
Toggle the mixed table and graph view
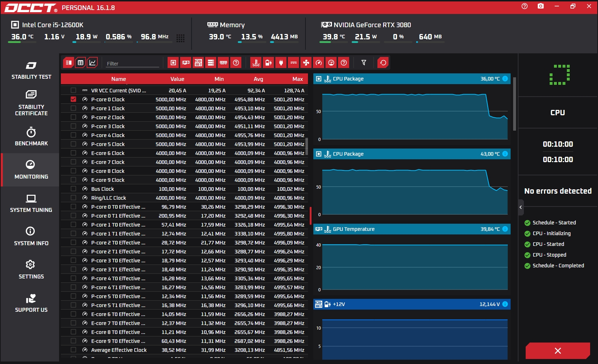coord(68,63)
